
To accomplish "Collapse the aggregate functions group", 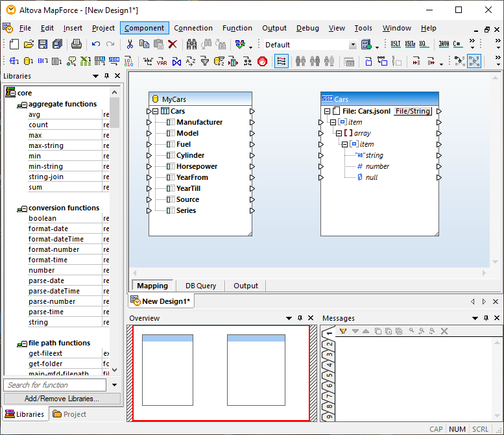I will 23,105.
